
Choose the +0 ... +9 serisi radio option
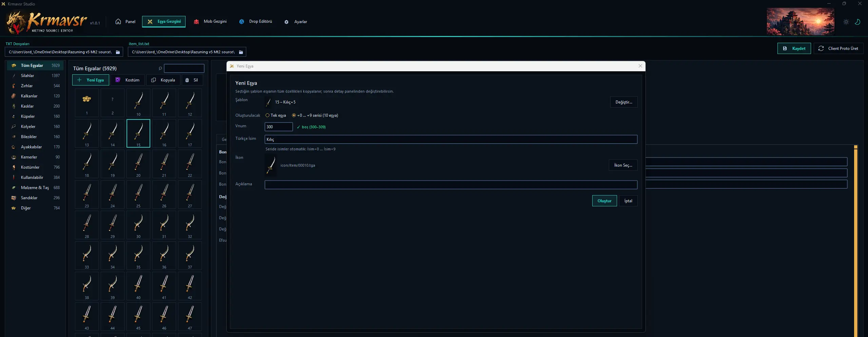click(315, 115)
